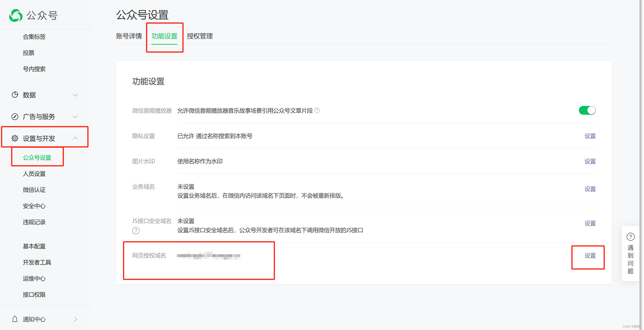This screenshot has width=644, height=330.
Task: Switch to the 授权管理 tab
Action: pyautogui.click(x=200, y=36)
